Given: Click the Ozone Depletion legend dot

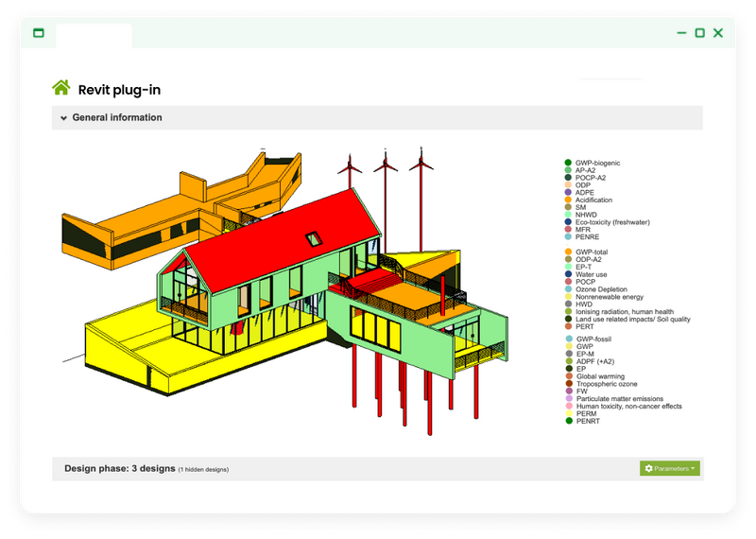Looking at the screenshot, I should (568, 289).
